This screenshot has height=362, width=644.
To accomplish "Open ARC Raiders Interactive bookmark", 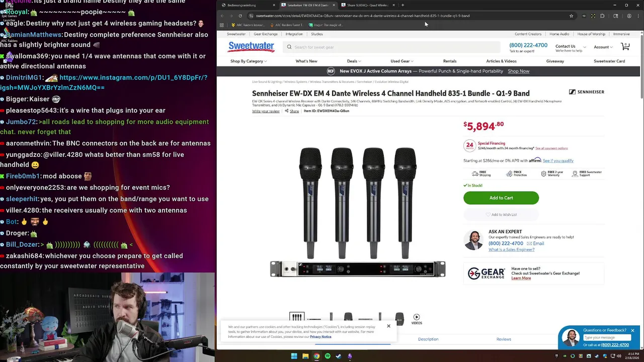I will point(248,25).
